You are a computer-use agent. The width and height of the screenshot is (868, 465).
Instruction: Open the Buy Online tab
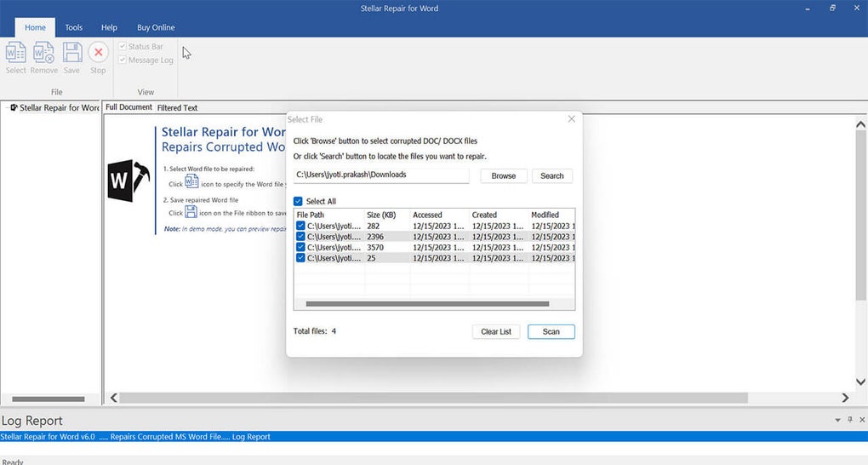point(156,27)
